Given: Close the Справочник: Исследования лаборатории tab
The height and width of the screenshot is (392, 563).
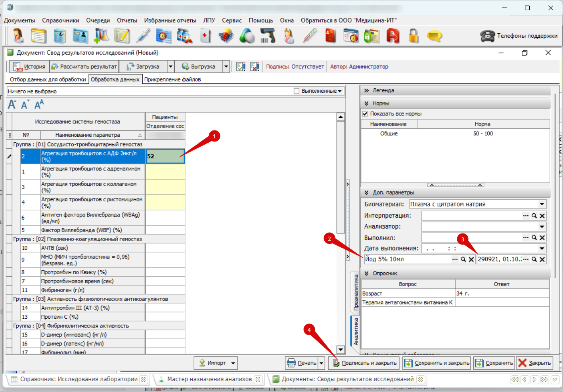Looking at the screenshot, I should 144,379.
